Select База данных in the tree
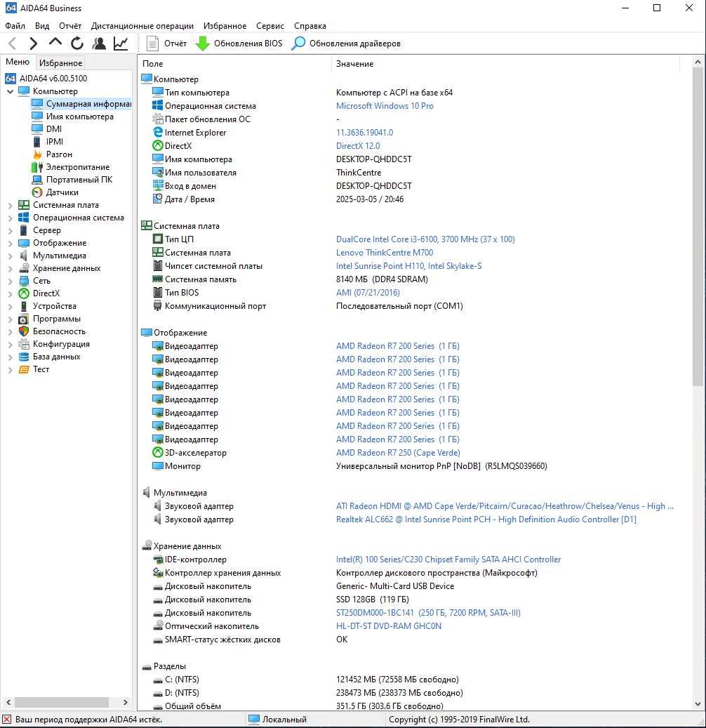 click(x=56, y=357)
